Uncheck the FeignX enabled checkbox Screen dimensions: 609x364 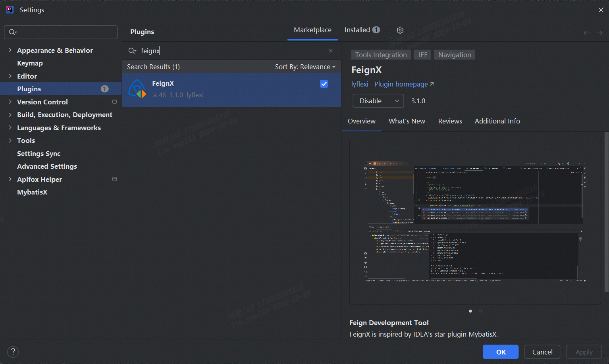(x=324, y=84)
